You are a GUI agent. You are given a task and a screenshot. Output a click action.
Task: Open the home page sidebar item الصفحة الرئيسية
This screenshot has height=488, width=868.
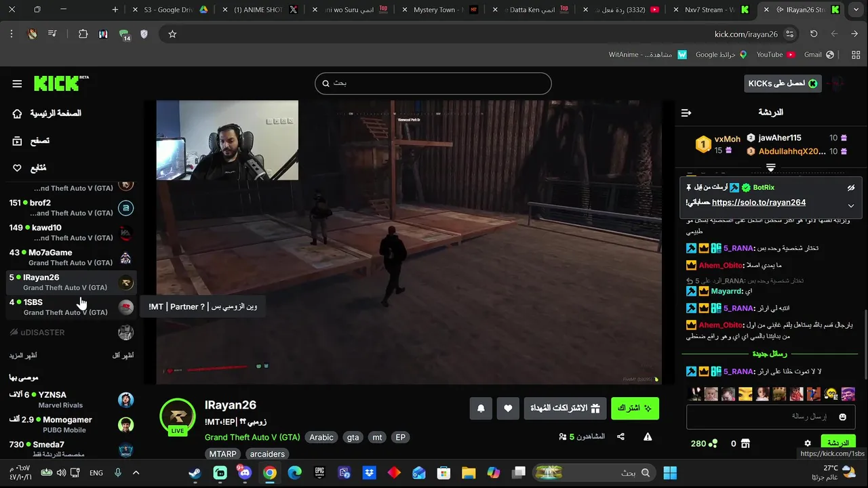[47, 113]
